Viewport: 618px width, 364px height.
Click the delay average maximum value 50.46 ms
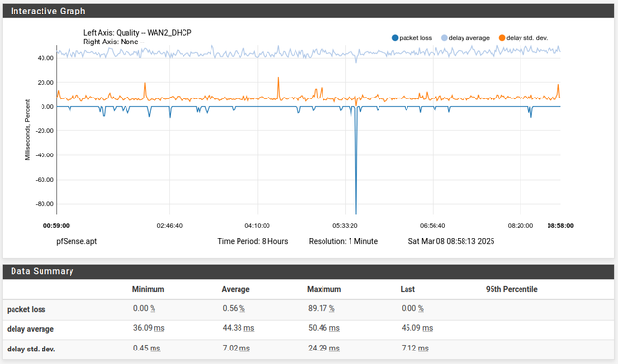point(323,328)
